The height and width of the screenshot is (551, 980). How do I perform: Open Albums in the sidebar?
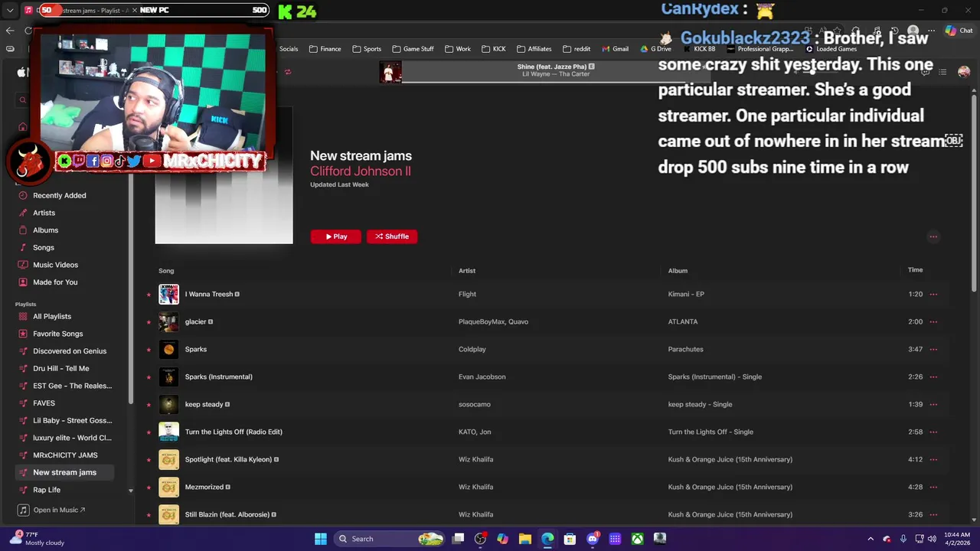[45, 230]
